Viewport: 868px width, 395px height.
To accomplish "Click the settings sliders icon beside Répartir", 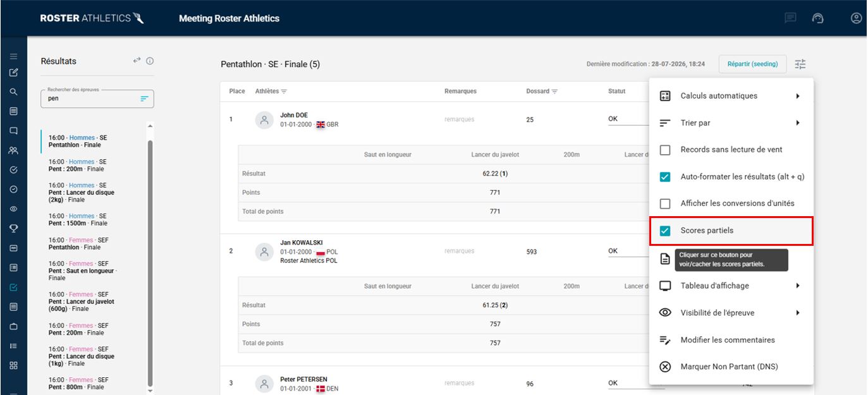I will (800, 64).
